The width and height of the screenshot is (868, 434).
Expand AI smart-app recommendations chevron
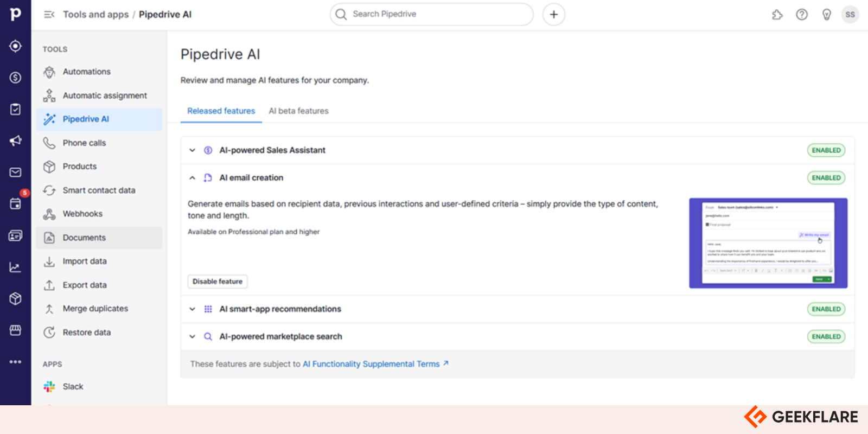pyautogui.click(x=192, y=309)
